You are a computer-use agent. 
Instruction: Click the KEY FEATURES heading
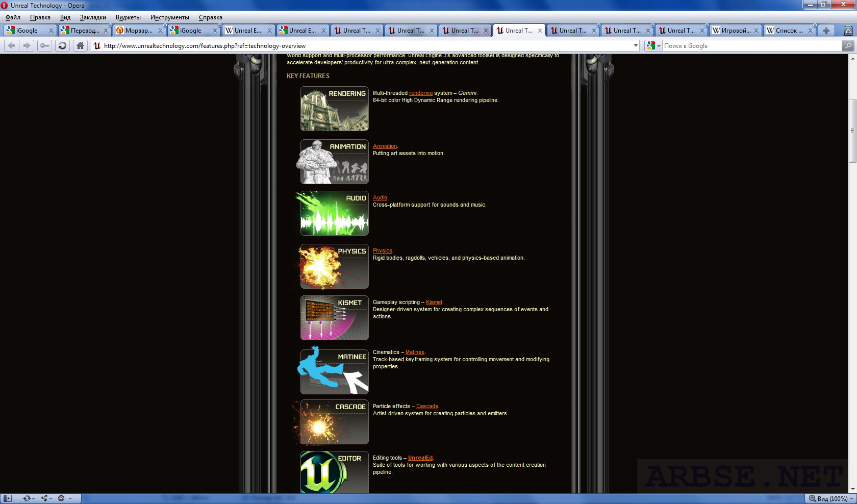click(x=308, y=76)
